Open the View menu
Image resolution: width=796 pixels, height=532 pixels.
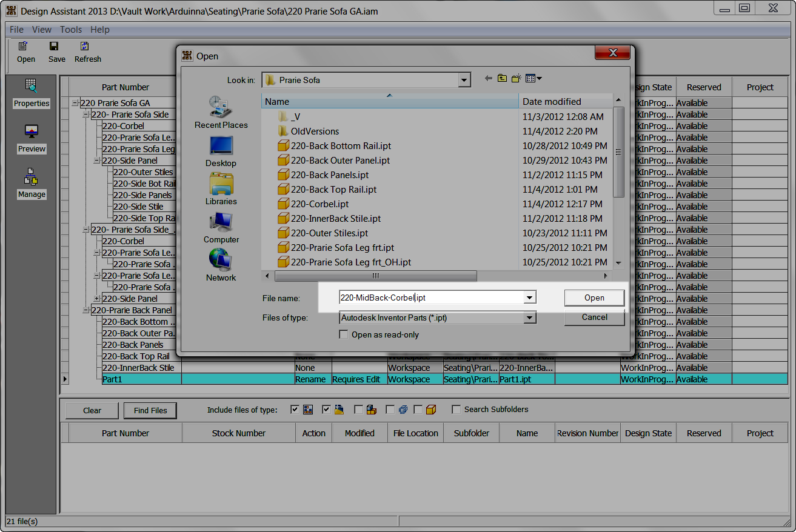click(x=41, y=29)
